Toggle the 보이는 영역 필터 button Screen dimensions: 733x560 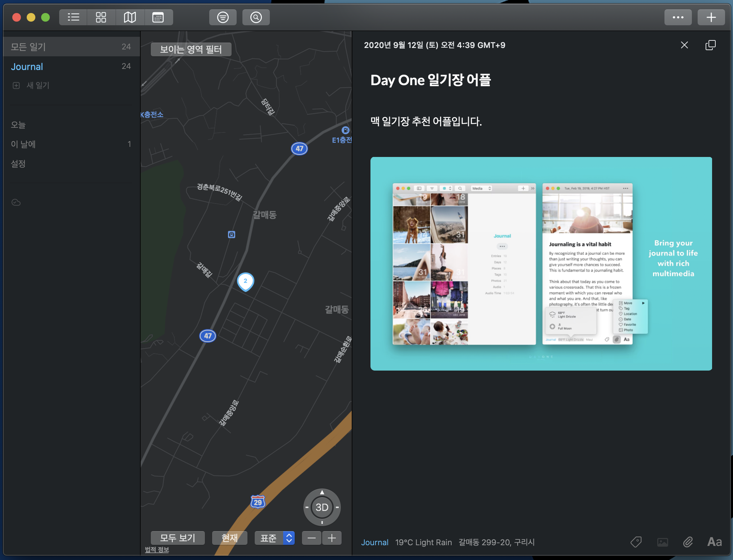(191, 49)
